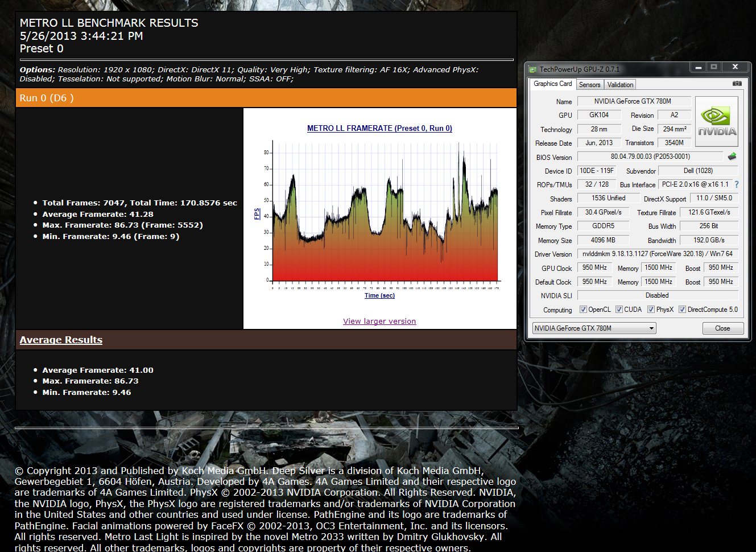Click the Driver Version field
The height and width of the screenshot is (552, 756).
[658, 254]
